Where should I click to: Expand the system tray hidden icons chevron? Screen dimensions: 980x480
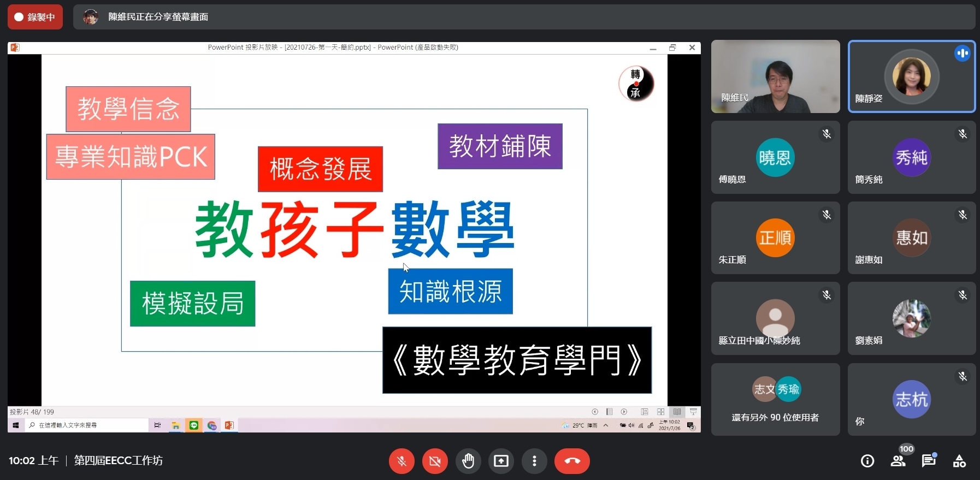point(606,425)
